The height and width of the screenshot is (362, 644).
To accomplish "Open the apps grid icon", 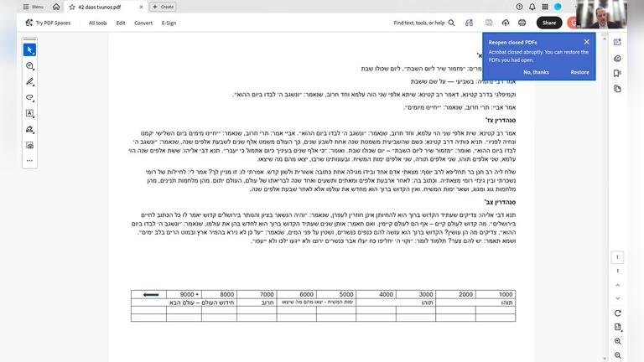I will 544,7.
